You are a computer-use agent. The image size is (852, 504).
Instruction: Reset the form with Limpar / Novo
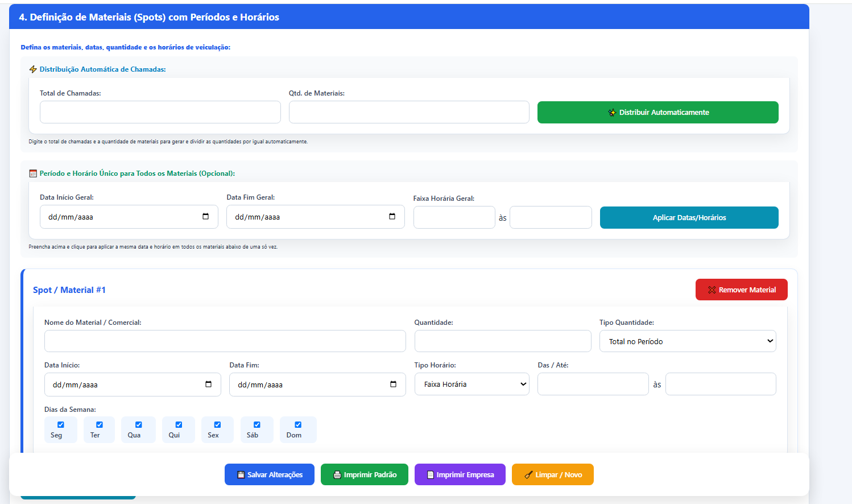click(553, 474)
